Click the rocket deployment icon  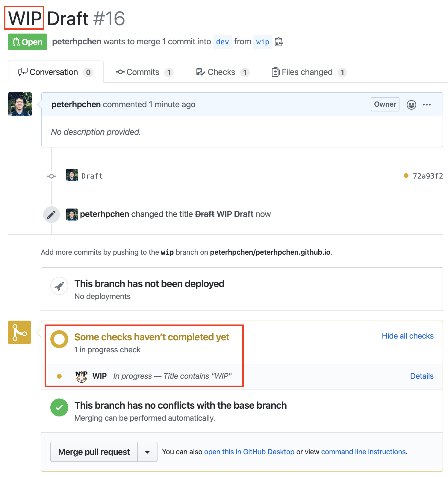pos(59,286)
